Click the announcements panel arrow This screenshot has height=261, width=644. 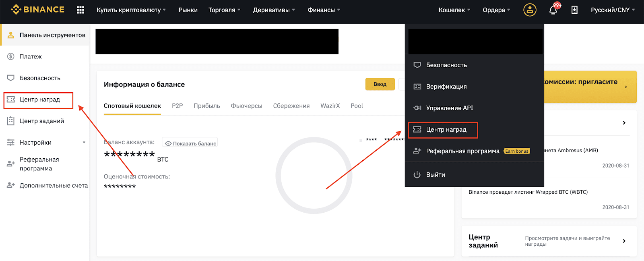tap(624, 123)
